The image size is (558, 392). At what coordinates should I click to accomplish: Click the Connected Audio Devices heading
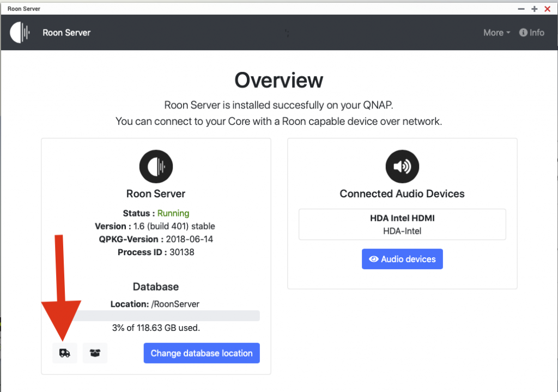pos(402,194)
